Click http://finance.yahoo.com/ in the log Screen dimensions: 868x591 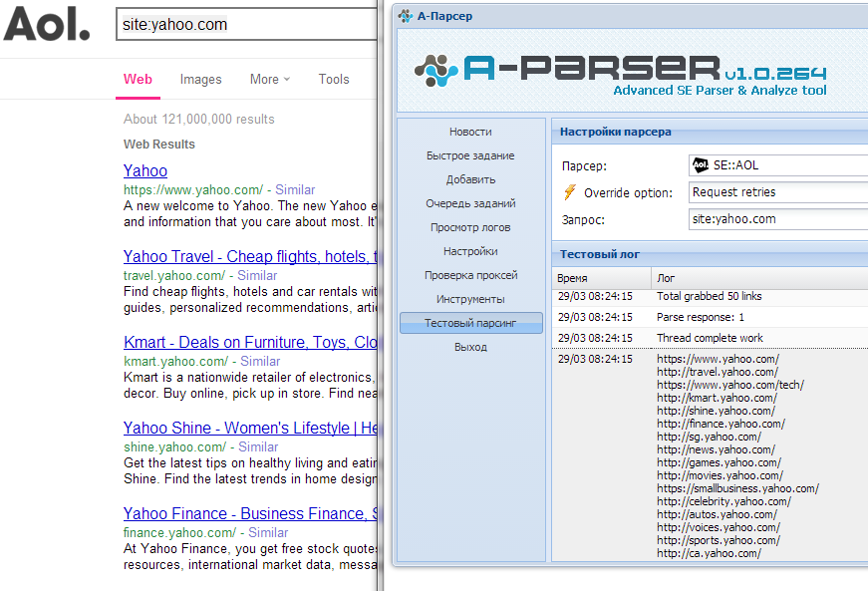[x=721, y=424]
